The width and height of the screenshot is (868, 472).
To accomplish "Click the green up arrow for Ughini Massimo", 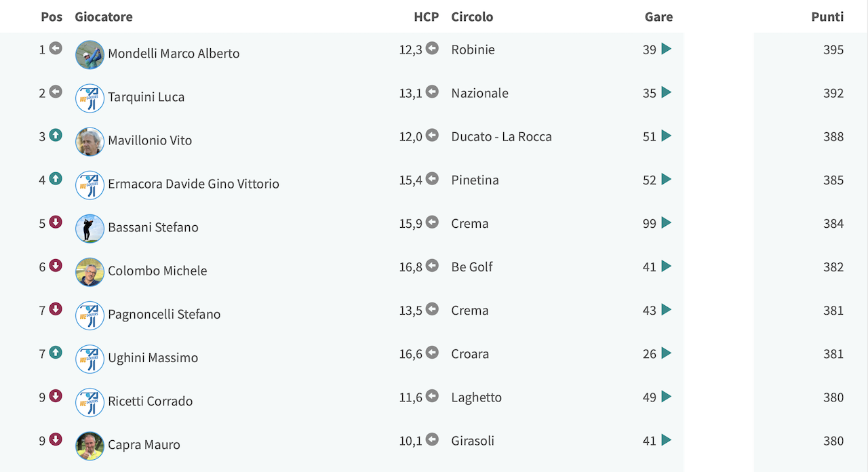I will pyautogui.click(x=56, y=353).
